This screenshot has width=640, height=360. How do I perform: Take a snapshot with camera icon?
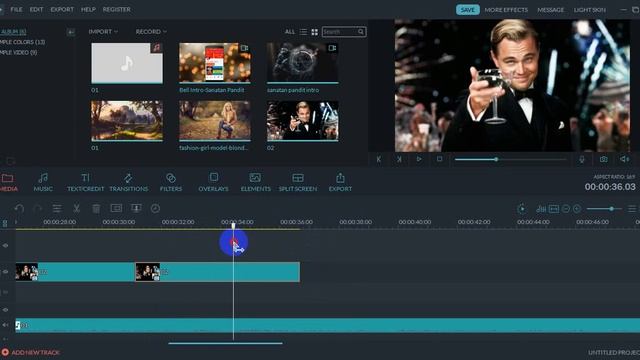603,159
